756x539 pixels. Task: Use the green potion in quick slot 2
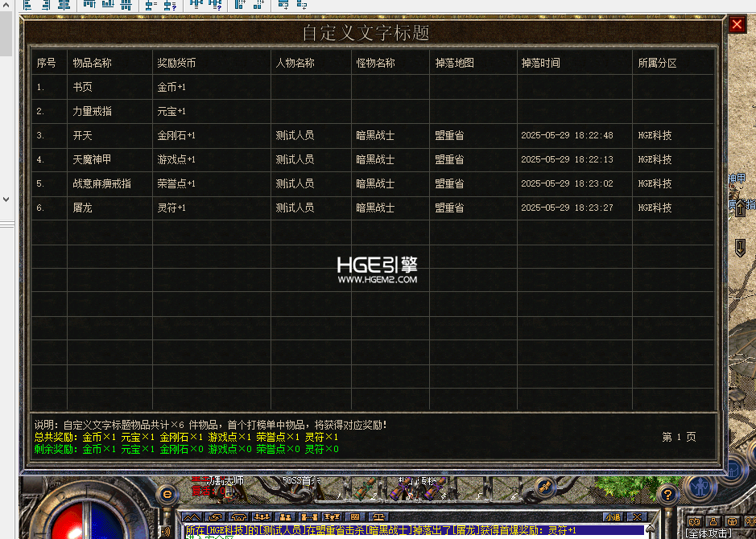pyautogui.click(x=365, y=488)
